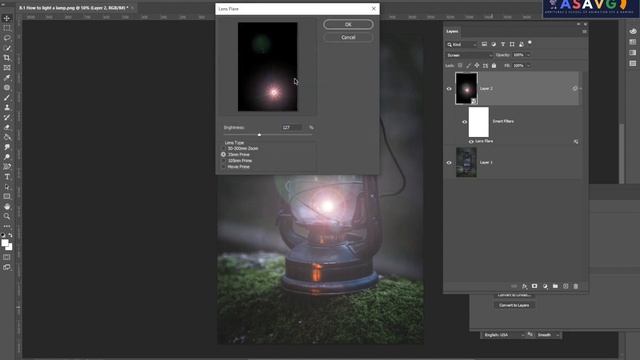Select the Horizontal Type tool

coord(7,177)
